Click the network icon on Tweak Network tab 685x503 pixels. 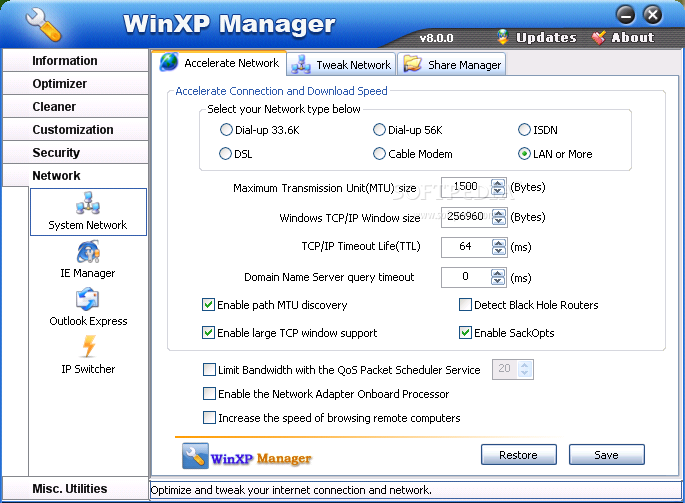(301, 64)
